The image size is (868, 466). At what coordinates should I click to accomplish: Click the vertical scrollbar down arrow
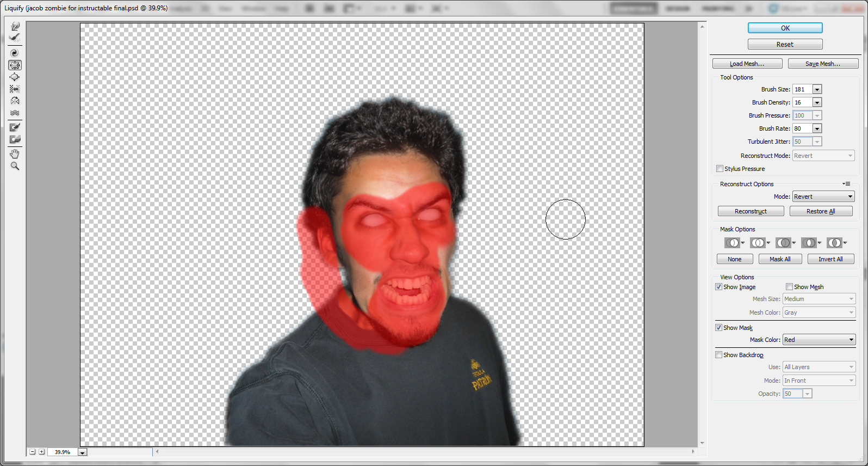[x=702, y=443]
